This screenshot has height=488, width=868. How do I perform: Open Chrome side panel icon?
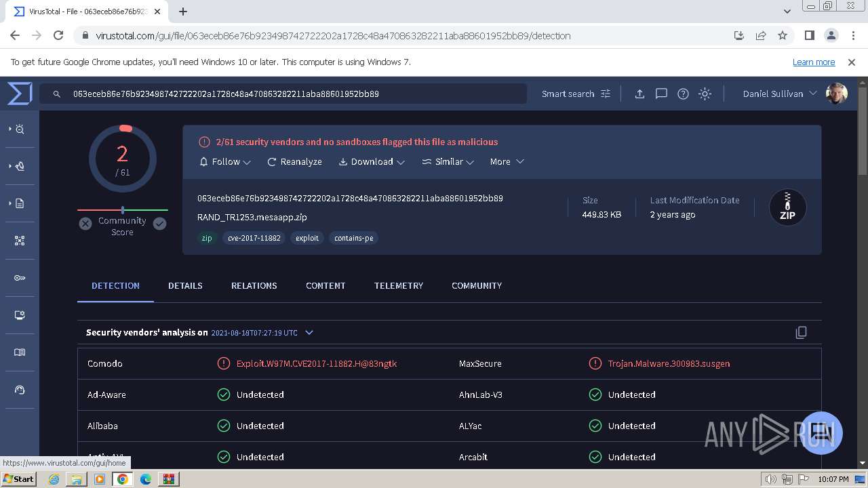[x=809, y=35]
